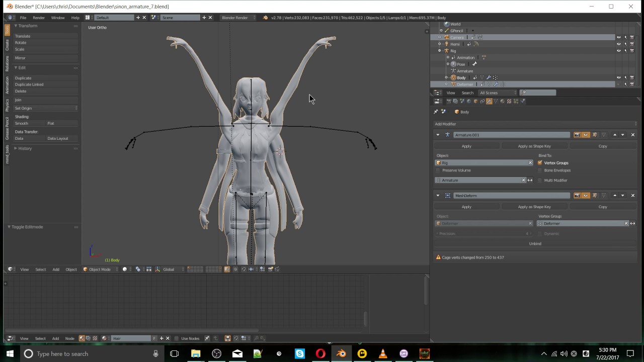Screen dimensions: 644x362
Task: Hide the Hemi lamp in outliner
Action: pyautogui.click(x=619, y=44)
